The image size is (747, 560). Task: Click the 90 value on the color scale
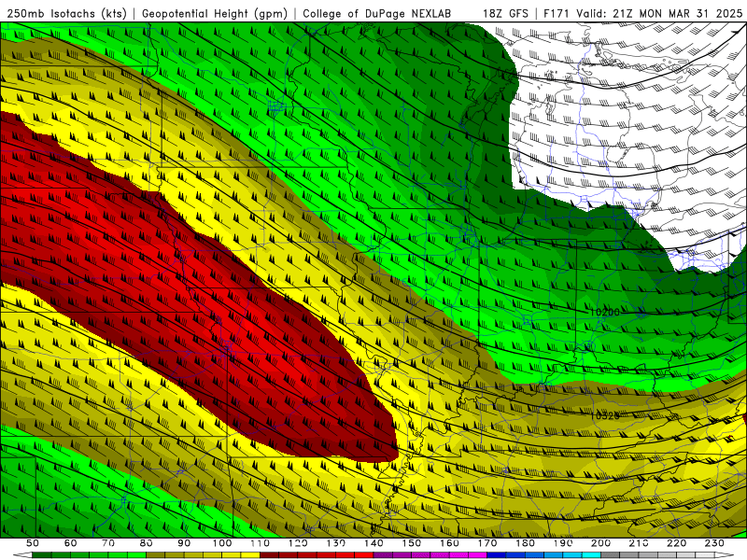(x=184, y=543)
